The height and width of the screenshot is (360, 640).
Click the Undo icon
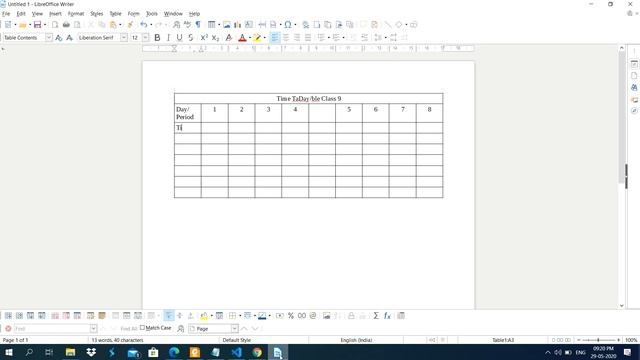pos(143,25)
